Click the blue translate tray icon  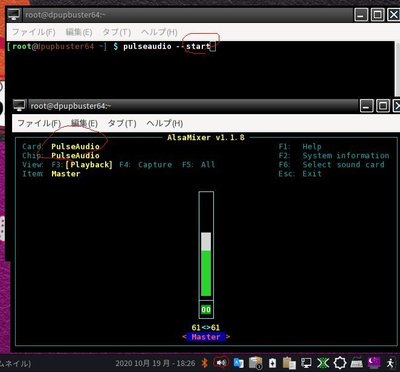coord(238,363)
